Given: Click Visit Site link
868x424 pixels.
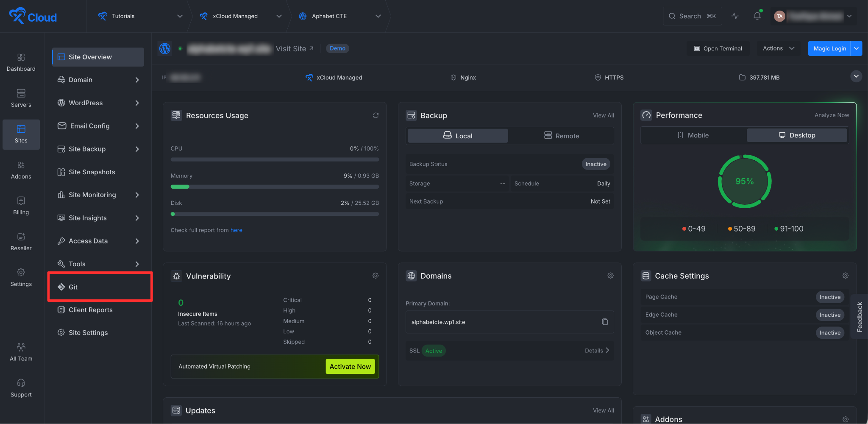Looking at the screenshot, I should click(295, 48).
